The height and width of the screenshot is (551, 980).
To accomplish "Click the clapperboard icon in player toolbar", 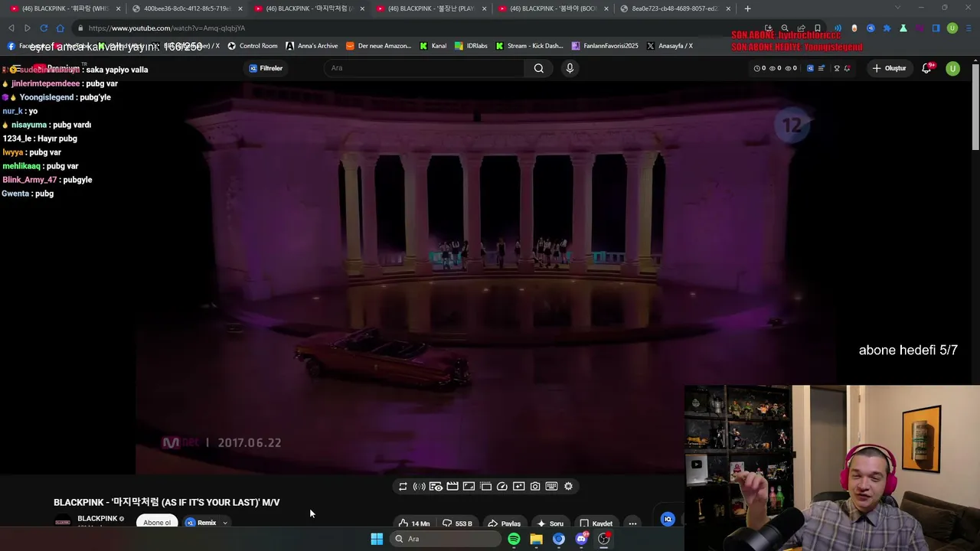I will tap(452, 487).
